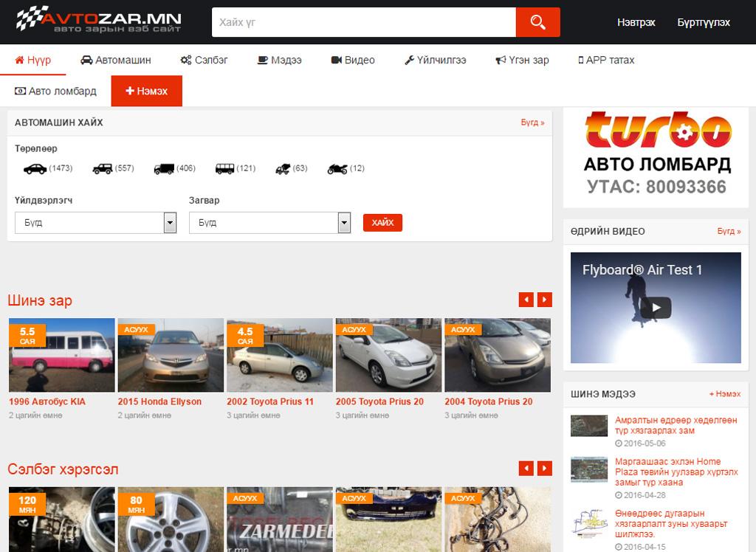Click + Нэмэх link in Шинэ мэдээ
Screen dimensions: 756x552
point(725,394)
